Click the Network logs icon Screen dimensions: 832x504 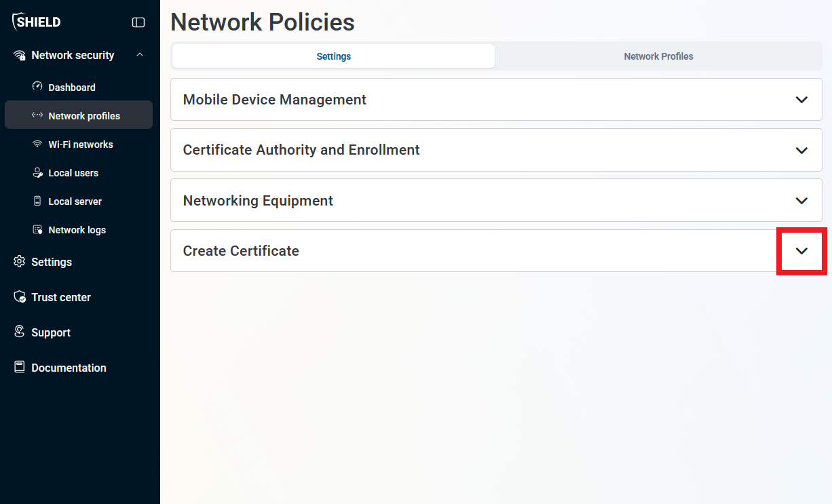point(37,229)
